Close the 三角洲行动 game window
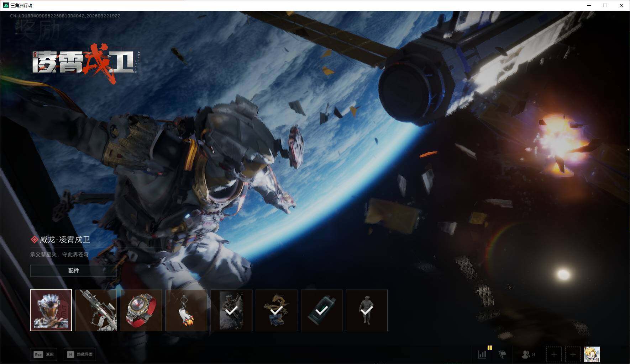The height and width of the screenshot is (364, 630). coord(621,5)
